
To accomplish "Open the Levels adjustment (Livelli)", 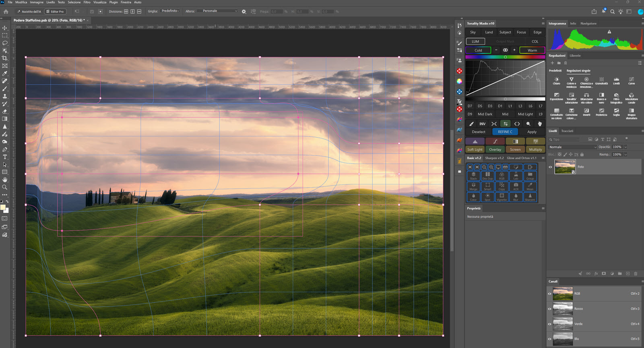I will click(616, 81).
